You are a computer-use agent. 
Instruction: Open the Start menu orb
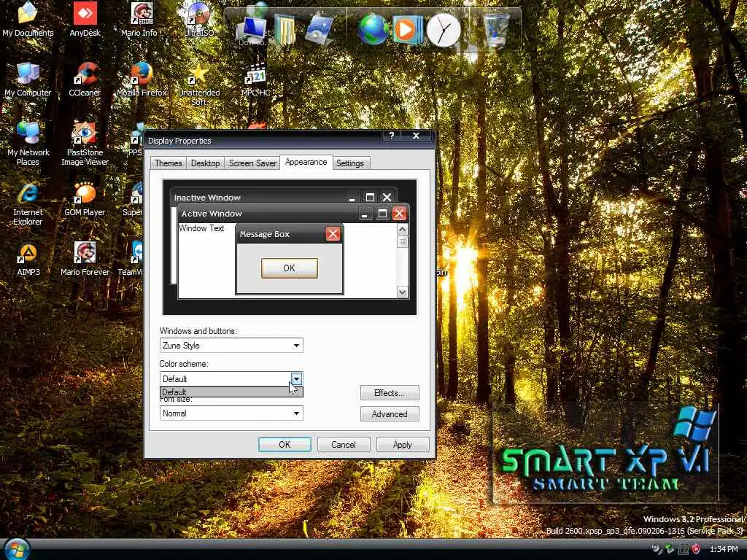point(16,548)
